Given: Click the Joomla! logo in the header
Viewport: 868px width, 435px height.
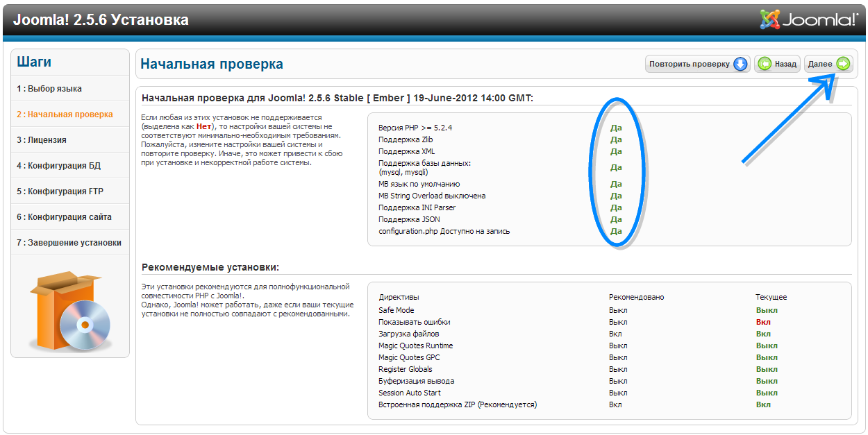Looking at the screenshot, I should [x=809, y=19].
